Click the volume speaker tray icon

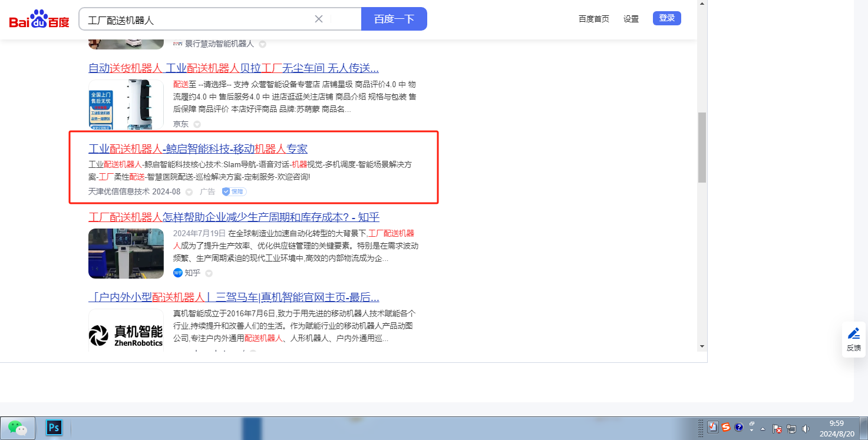[x=806, y=428]
